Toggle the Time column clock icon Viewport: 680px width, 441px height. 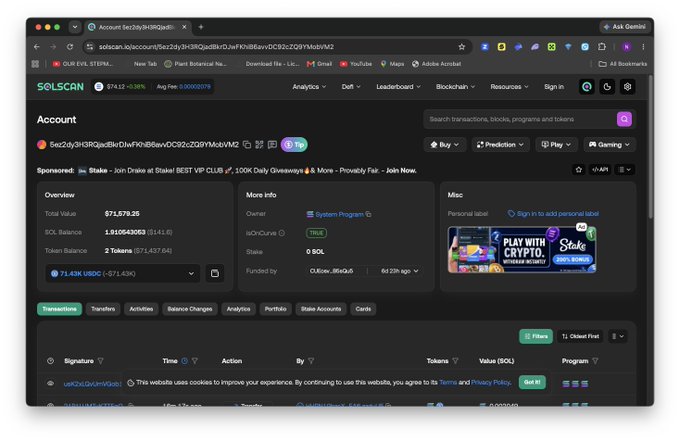[x=184, y=361]
